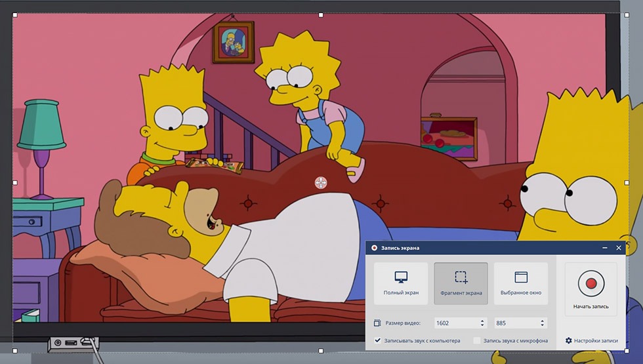Click the top-middle selection edge handle

coord(321,15)
